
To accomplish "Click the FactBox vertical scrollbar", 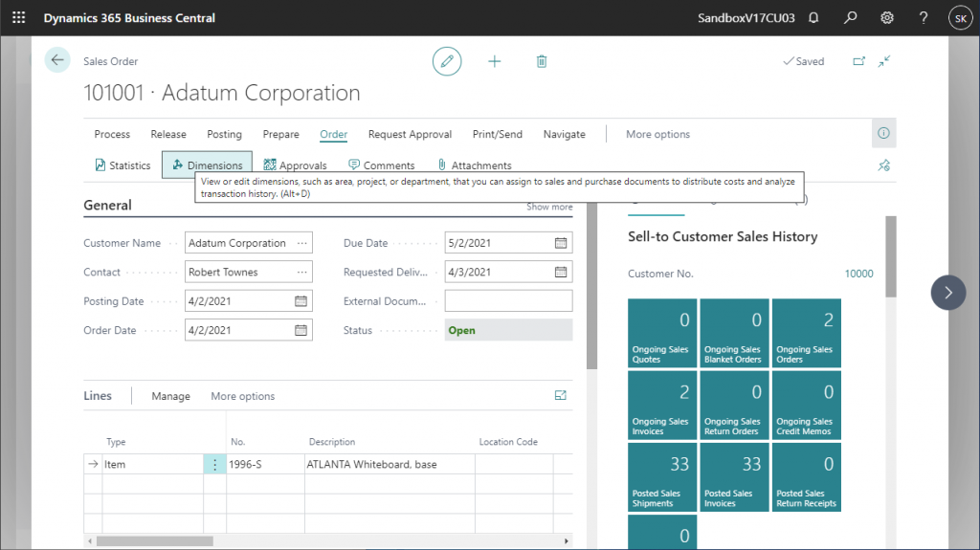I will [891, 256].
